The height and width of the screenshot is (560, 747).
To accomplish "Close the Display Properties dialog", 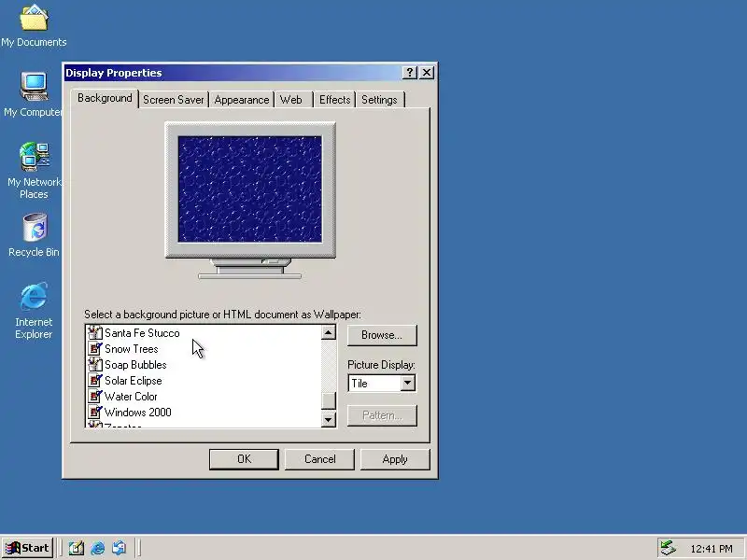I will coord(427,73).
